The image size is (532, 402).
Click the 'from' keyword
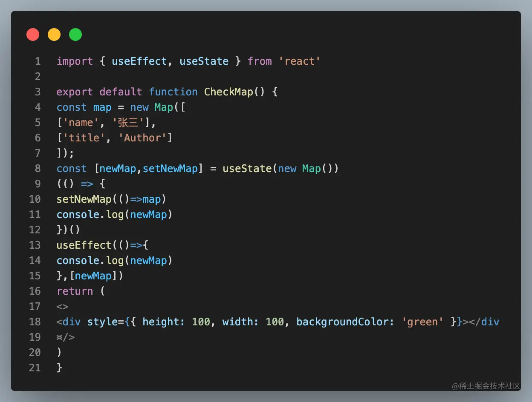coord(260,61)
